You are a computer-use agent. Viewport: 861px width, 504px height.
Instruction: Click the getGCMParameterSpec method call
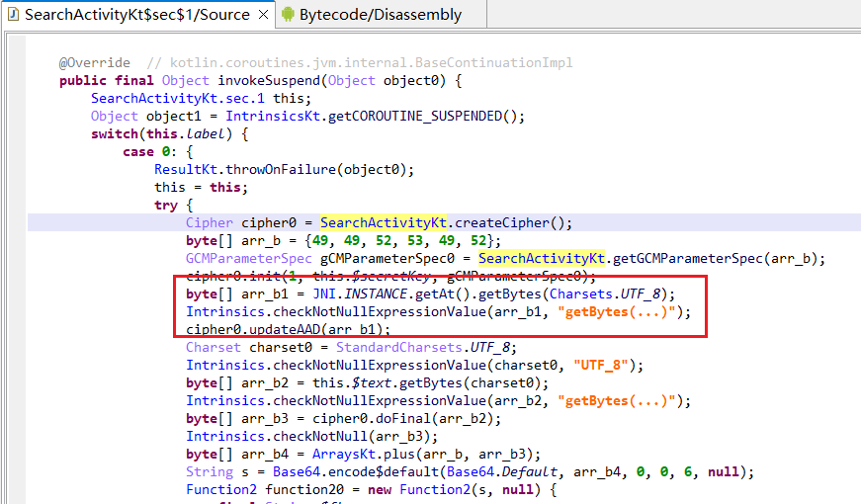(x=691, y=259)
